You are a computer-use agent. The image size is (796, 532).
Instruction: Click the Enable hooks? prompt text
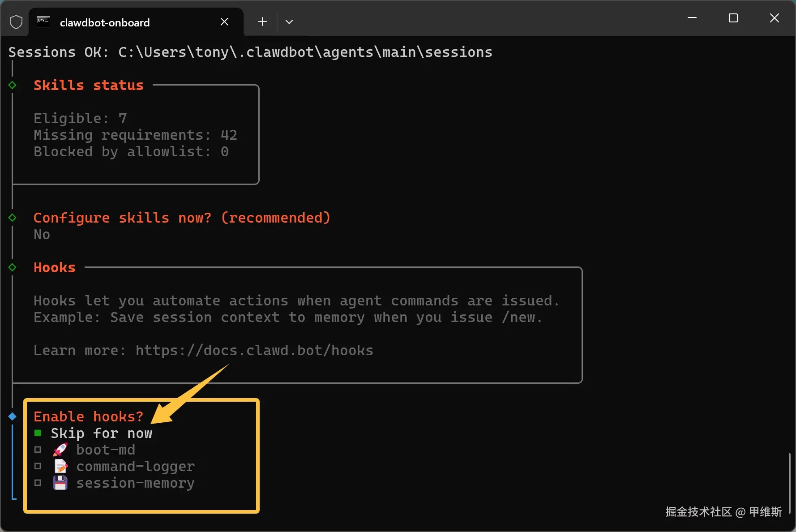[89, 416]
